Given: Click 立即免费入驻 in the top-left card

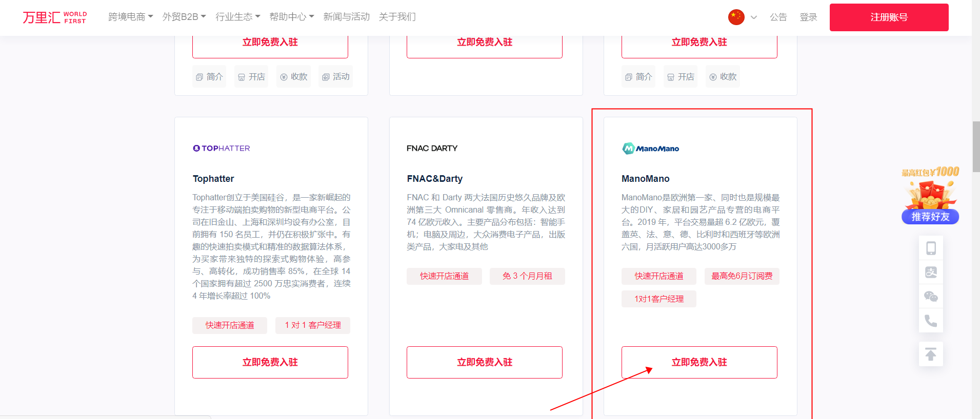Looking at the screenshot, I should click(270, 46).
